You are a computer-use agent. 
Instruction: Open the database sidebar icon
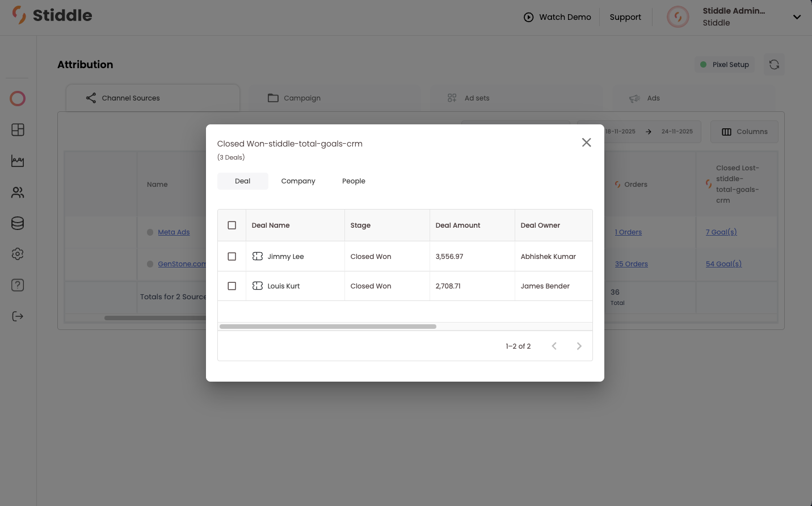[18, 223]
